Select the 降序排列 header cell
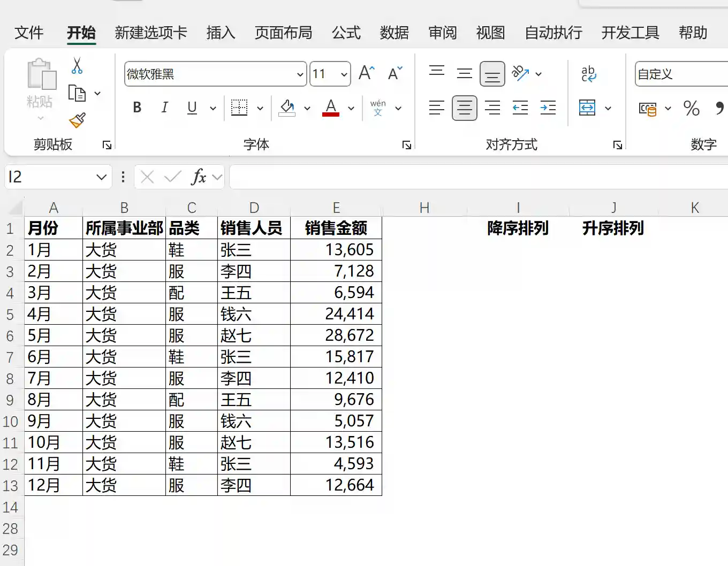The height and width of the screenshot is (566, 728). coord(518,228)
